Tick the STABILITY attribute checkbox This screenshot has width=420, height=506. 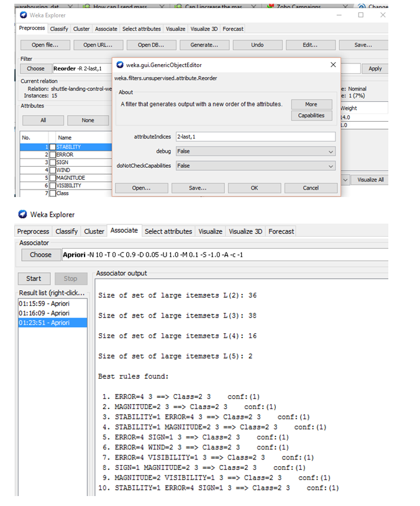pyautogui.click(x=53, y=147)
